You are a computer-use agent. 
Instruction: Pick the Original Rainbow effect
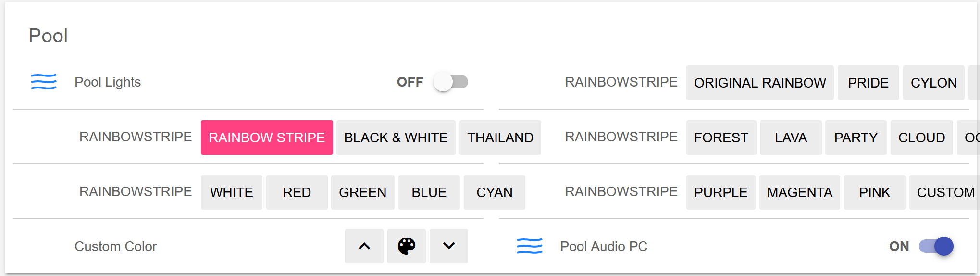point(759,83)
